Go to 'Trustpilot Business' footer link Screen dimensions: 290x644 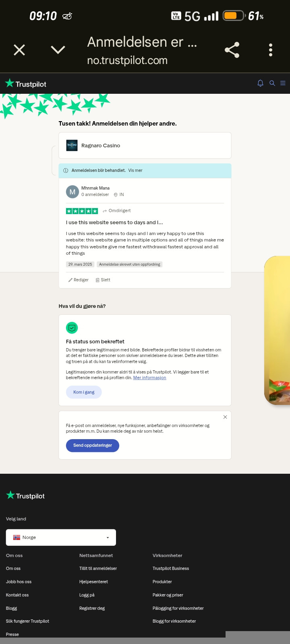point(171,568)
